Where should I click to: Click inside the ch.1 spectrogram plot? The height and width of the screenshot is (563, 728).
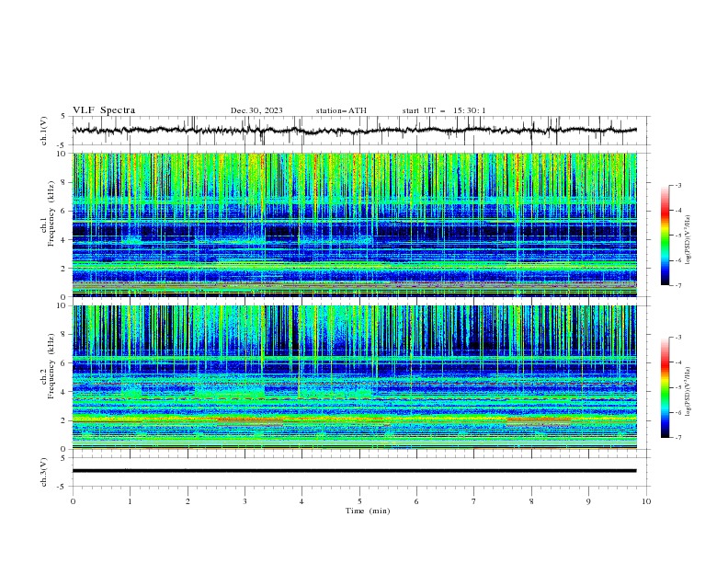point(354,224)
